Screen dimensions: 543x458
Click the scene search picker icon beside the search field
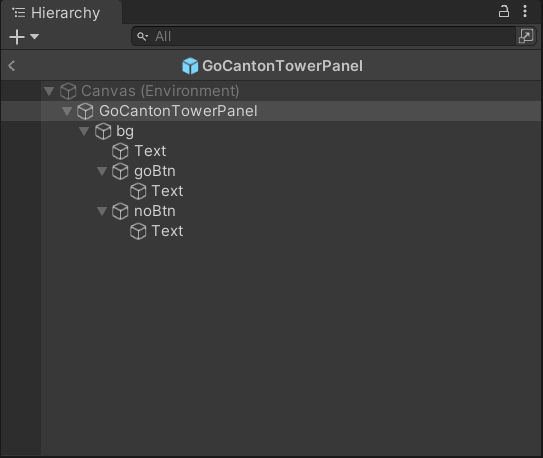pos(526,36)
